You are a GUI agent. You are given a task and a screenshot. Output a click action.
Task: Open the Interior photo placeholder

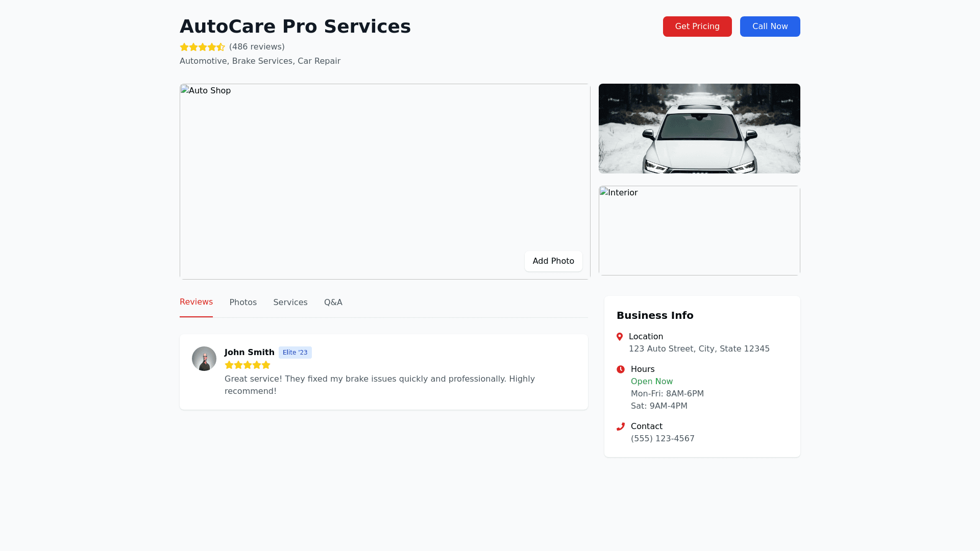point(699,231)
